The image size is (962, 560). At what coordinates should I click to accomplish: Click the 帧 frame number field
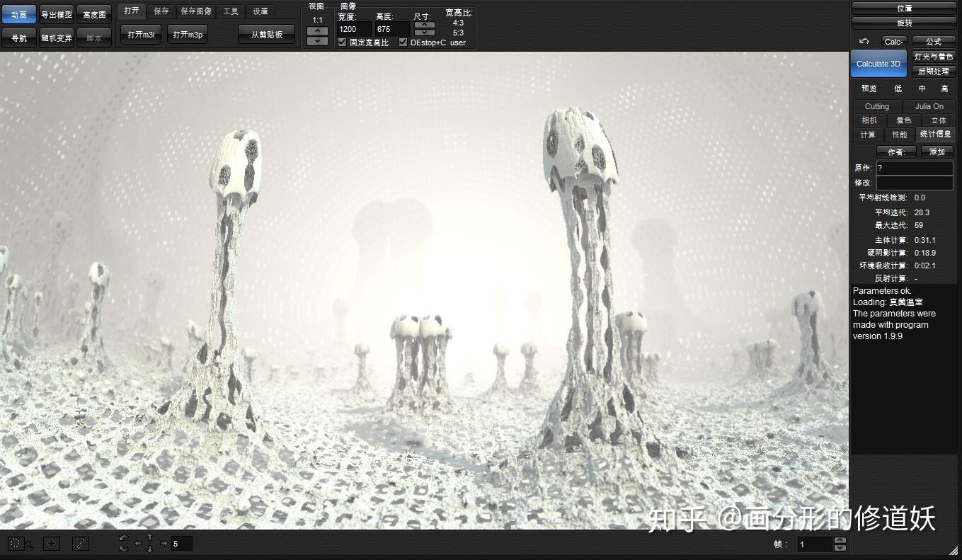coord(815,544)
